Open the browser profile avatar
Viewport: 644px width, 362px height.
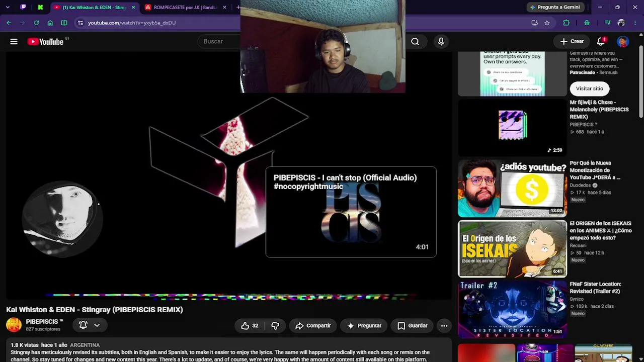621,23
